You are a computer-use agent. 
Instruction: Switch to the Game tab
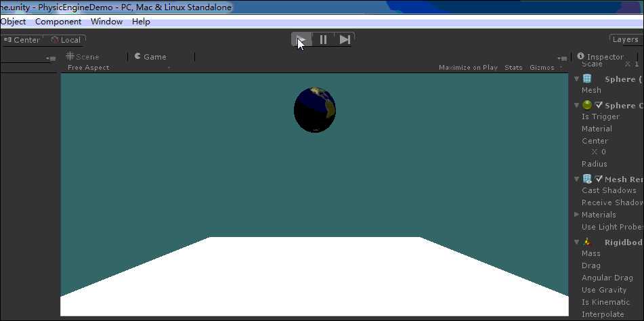pos(150,57)
